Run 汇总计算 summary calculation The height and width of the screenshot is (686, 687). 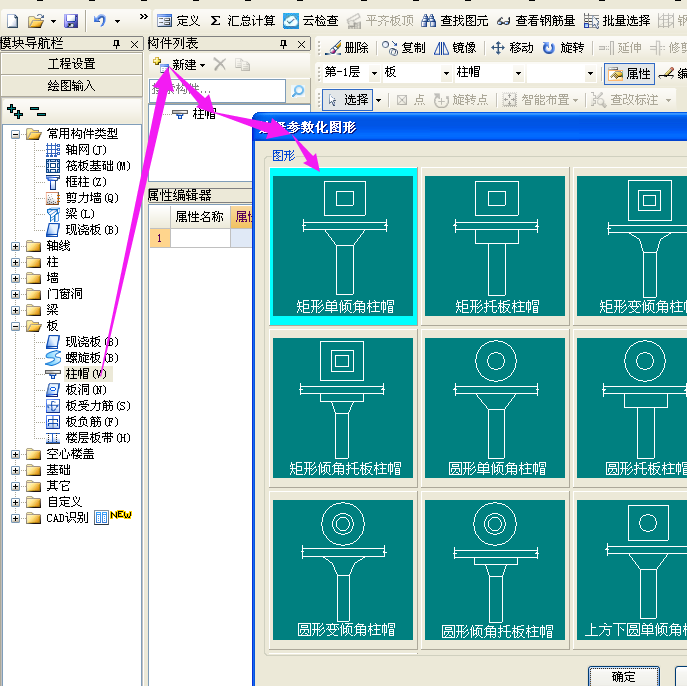tap(243, 21)
